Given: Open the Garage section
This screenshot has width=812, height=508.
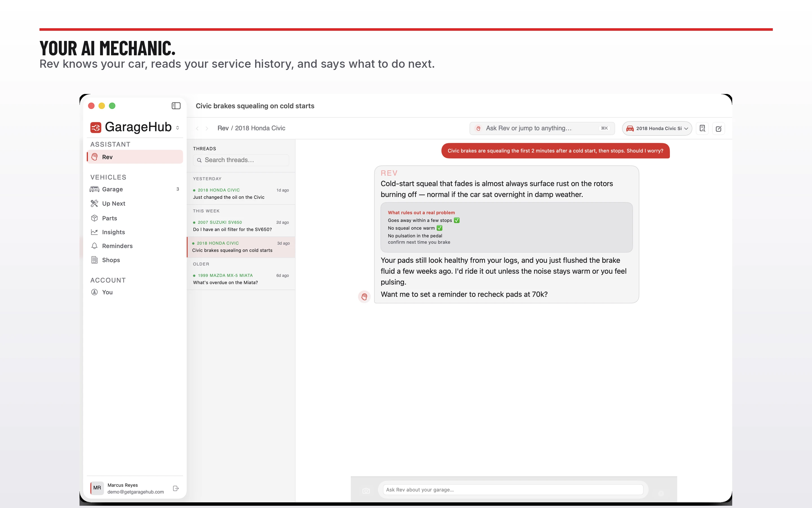Looking at the screenshot, I should coord(135,189).
